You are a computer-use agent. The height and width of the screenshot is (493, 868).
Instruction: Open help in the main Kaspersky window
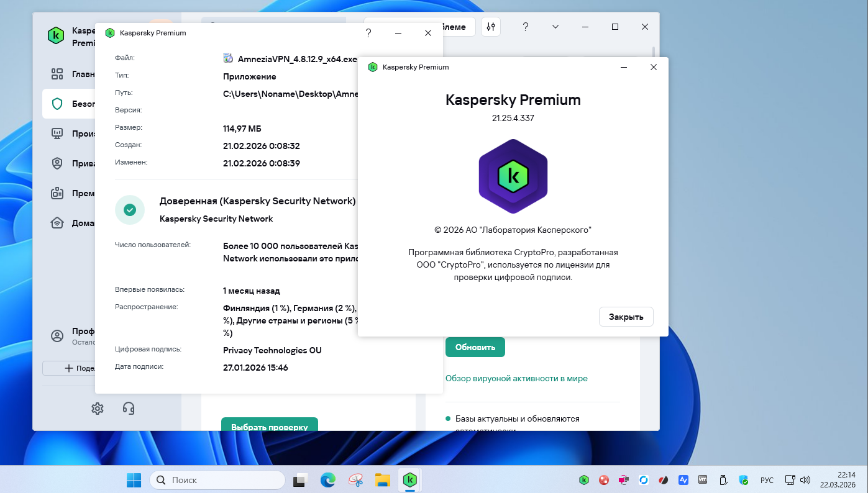tap(526, 27)
